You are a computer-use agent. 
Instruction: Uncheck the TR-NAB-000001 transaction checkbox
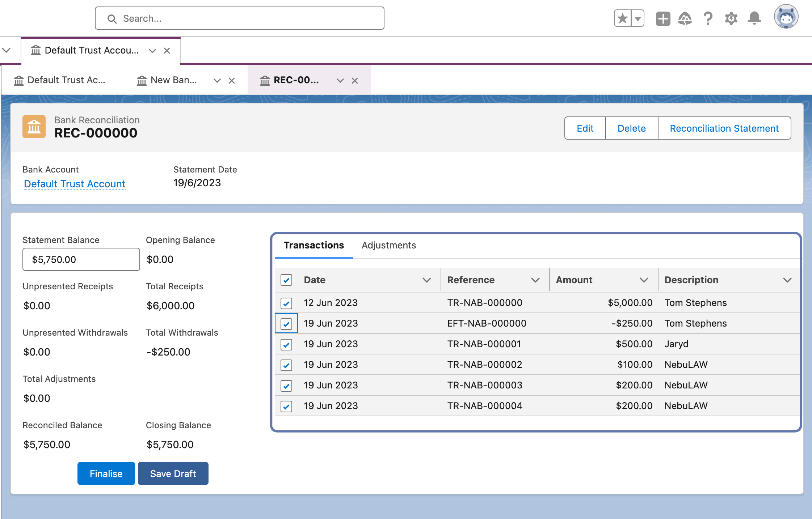point(286,344)
